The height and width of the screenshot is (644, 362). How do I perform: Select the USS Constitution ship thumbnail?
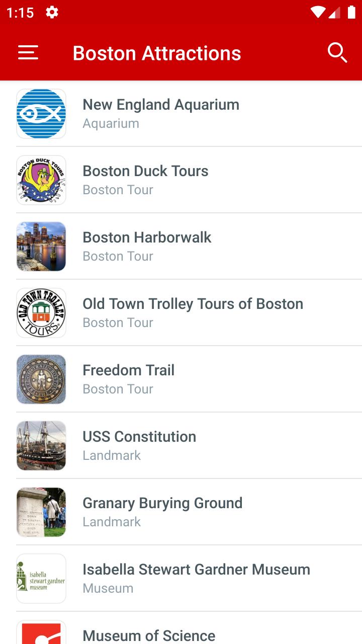[x=41, y=446]
